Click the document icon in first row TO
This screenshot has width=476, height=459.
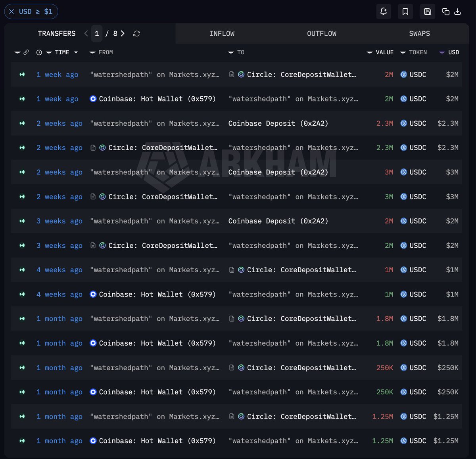click(232, 75)
